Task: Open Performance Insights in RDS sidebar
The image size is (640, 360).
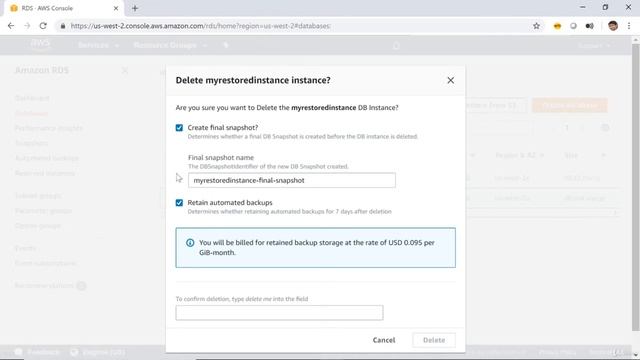Action: click(49, 128)
